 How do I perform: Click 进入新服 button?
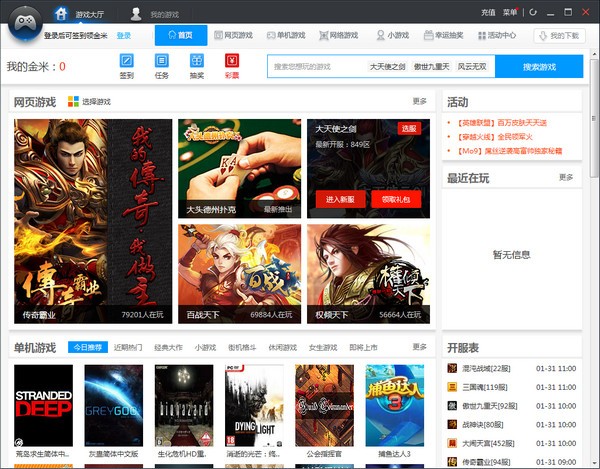tap(340, 199)
